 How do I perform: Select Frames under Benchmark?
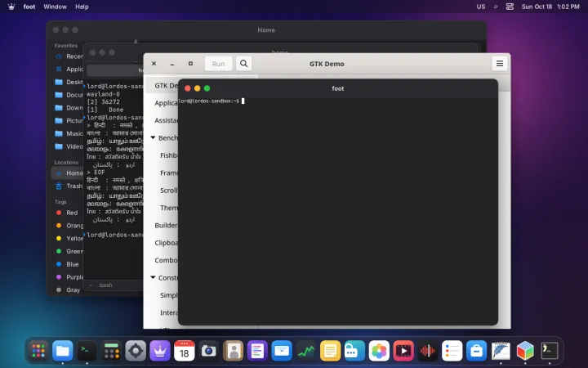click(x=169, y=173)
